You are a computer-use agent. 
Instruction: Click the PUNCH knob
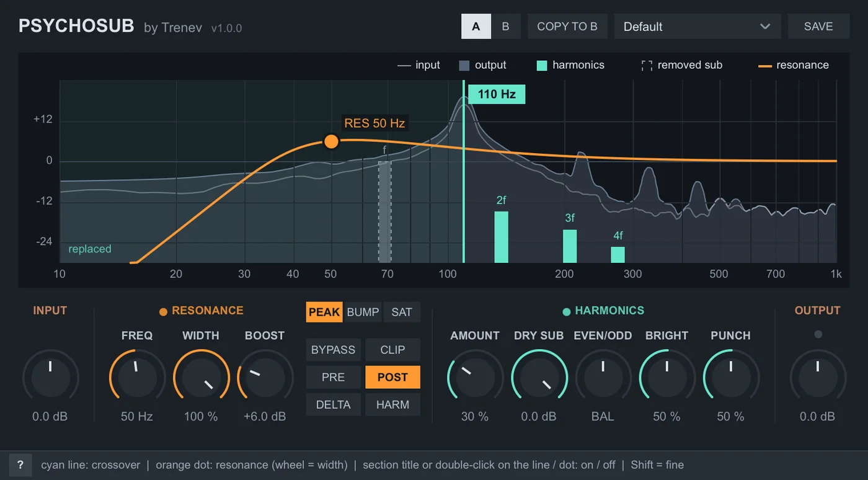pyautogui.click(x=730, y=377)
